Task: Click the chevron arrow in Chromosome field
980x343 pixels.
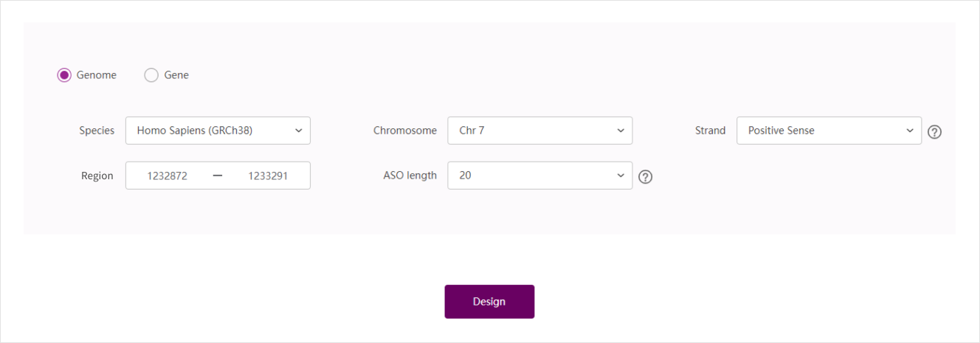Action: pos(621,131)
